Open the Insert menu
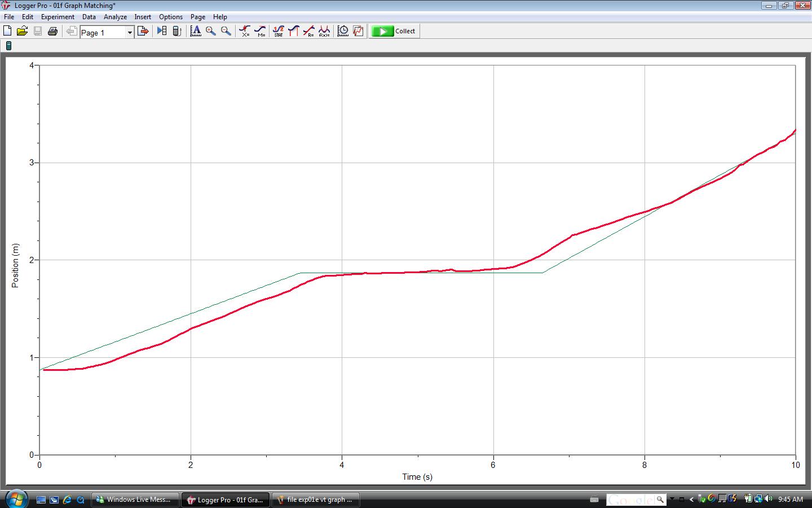The image size is (812, 508). (x=143, y=17)
